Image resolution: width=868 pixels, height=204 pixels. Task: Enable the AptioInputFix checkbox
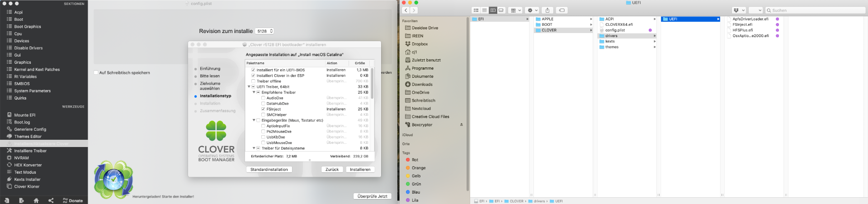click(263, 126)
